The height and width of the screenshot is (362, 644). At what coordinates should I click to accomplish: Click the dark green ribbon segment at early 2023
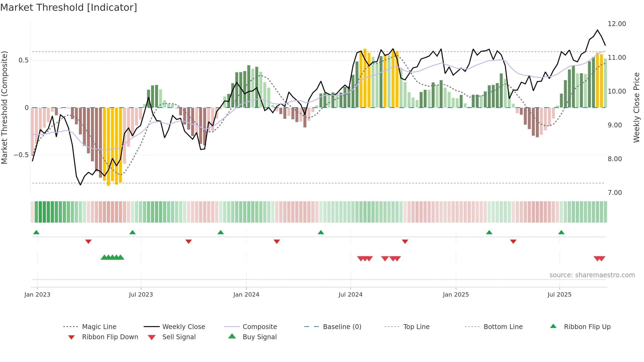(x=44, y=212)
